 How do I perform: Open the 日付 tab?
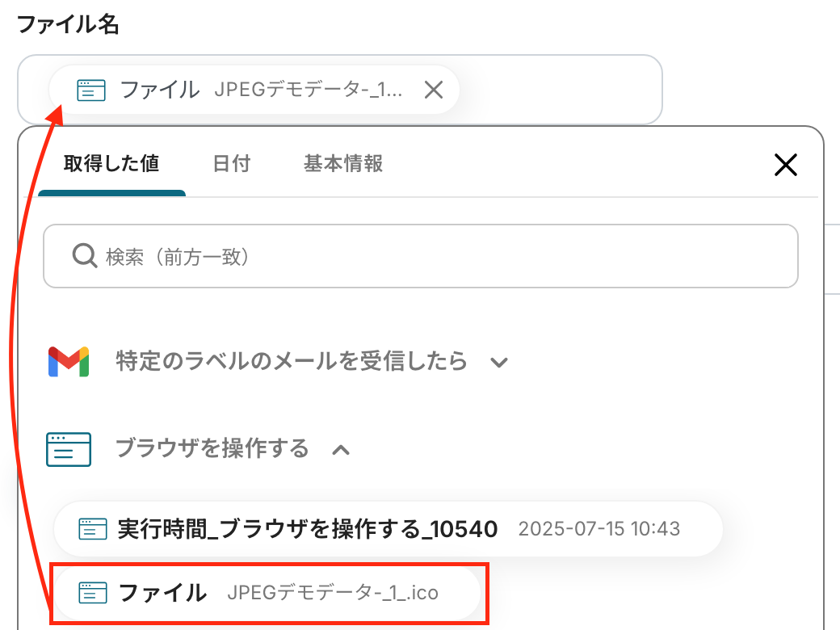[231, 164]
